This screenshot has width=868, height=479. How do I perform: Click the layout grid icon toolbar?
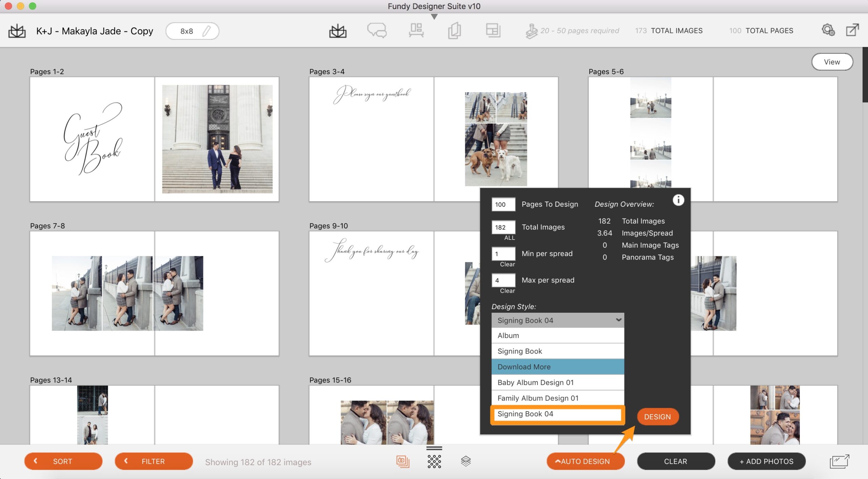(492, 30)
